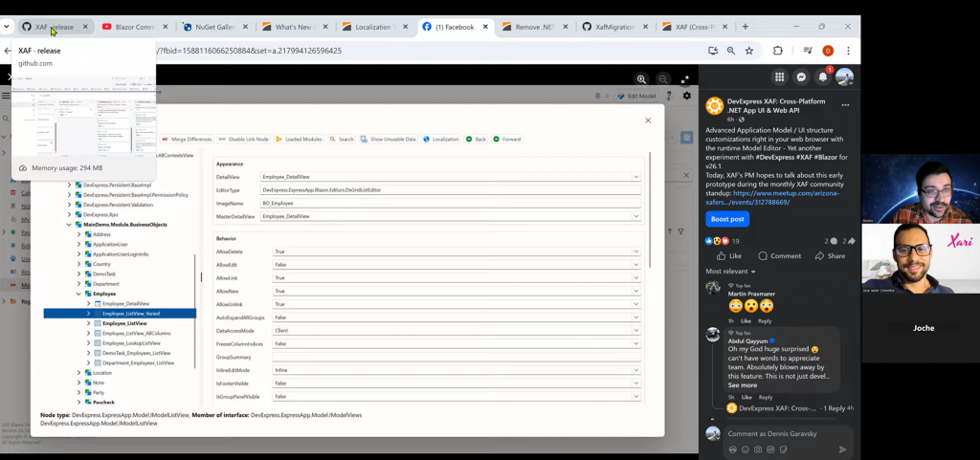The height and width of the screenshot is (460, 980).
Task: Open Localization in the model editor toolbar
Action: (440, 139)
